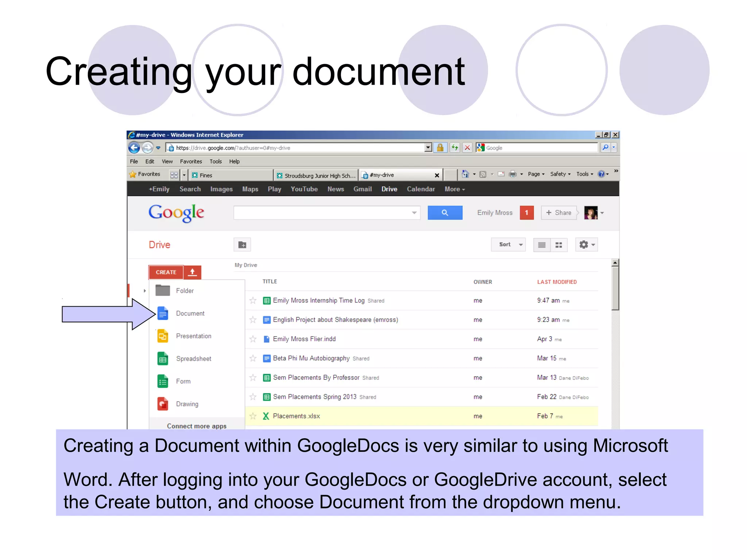747x560 pixels.
Task: Expand the tree arrow left of Folder
Action: coord(145,291)
